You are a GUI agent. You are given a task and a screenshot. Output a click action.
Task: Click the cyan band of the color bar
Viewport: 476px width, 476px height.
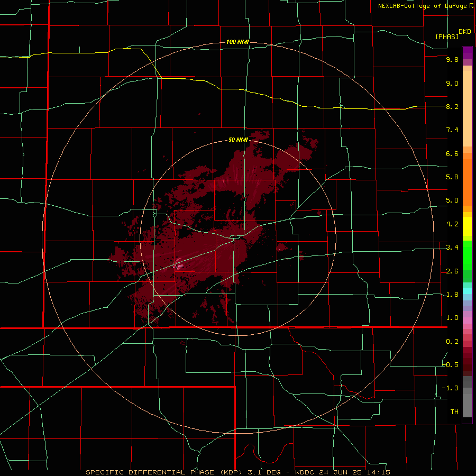(x=467, y=291)
